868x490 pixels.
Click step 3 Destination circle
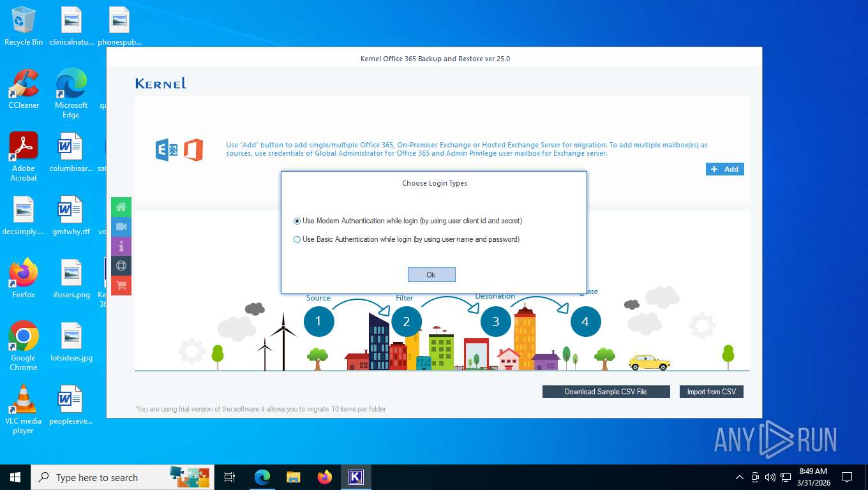496,322
